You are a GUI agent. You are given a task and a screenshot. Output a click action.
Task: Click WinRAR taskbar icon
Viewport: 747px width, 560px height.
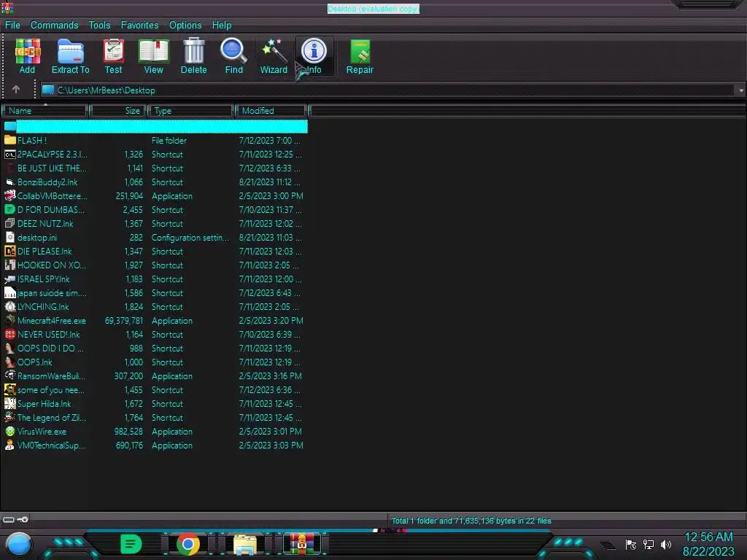click(x=302, y=544)
